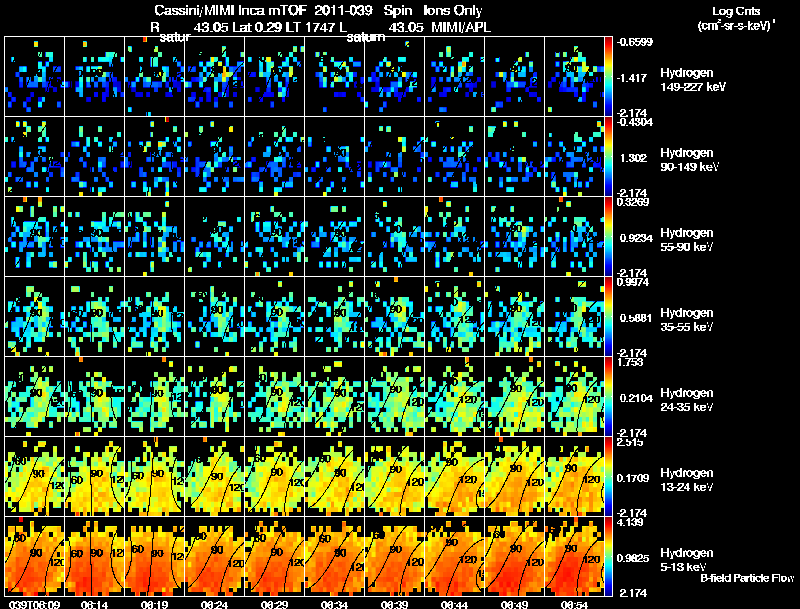This screenshot has width=800, height=609.
Task: Click the MIMI/APL text in the header
Action: point(461,28)
